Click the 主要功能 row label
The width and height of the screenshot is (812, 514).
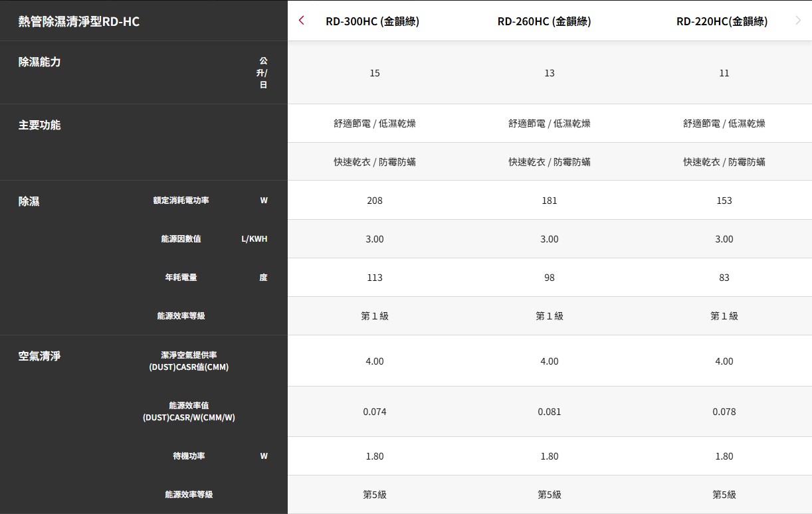[40, 125]
